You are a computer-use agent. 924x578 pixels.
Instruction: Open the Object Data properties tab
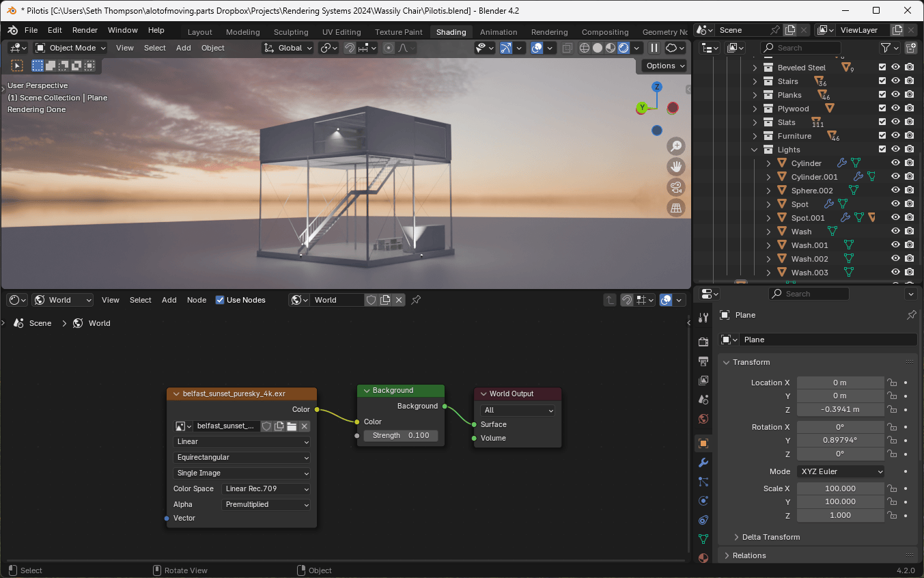tap(703, 539)
